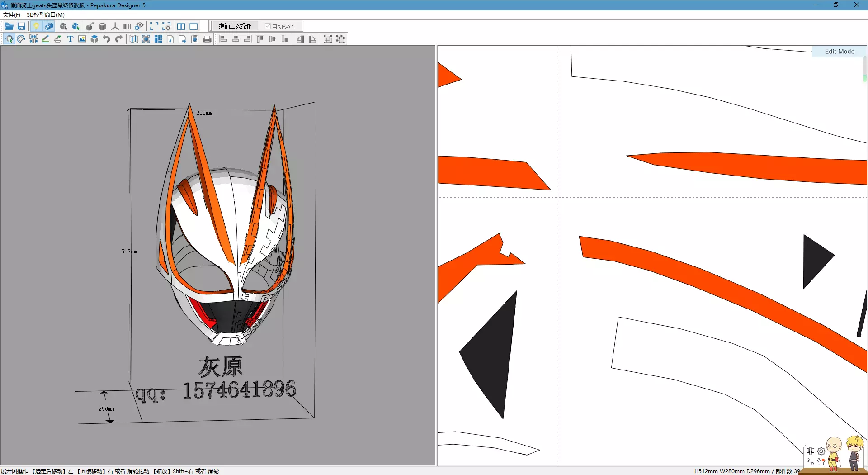Click the 撤销上次操作 button
Viewport: 868px width, 475px height.
pyautogui.click(x=235, y=26)
